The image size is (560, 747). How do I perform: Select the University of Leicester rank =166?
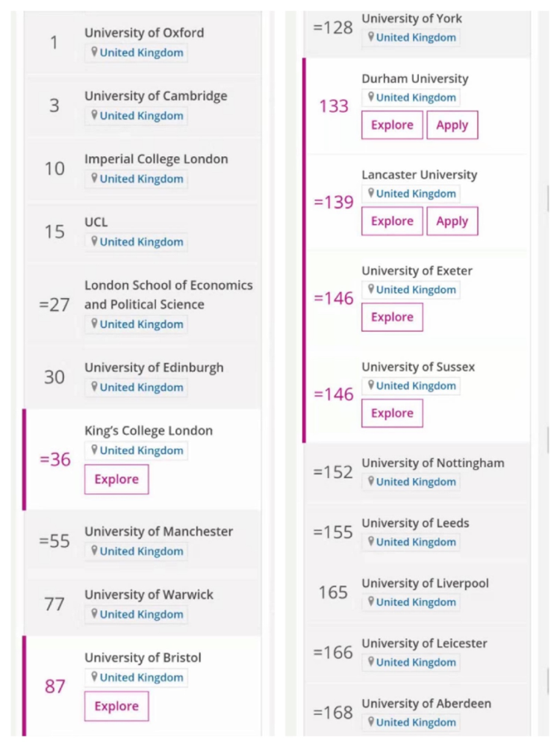[332, 652]
